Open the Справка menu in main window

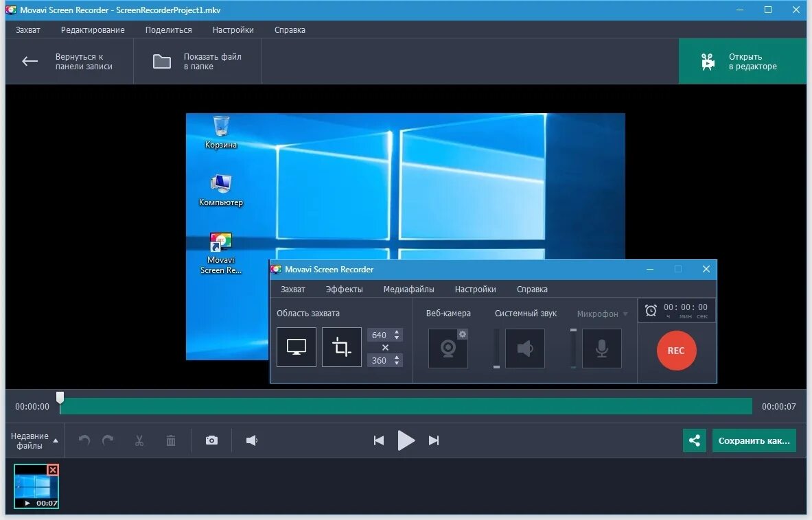290,30
